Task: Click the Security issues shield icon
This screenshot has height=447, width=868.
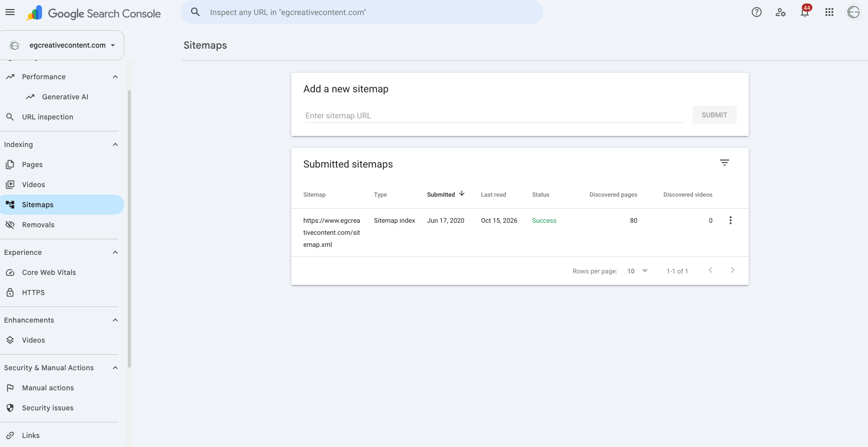Action: (10, 408)
